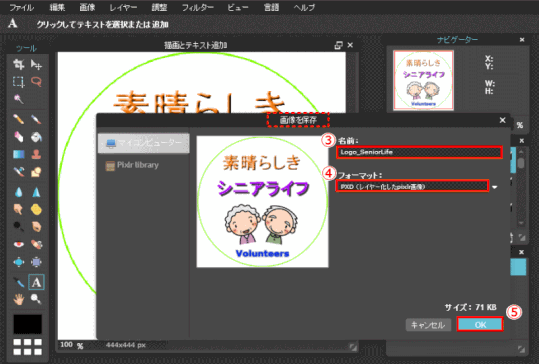This screenshot has width=539, height=364.
Task: Choose Pixlr library as save location
Action: point(132,165)
